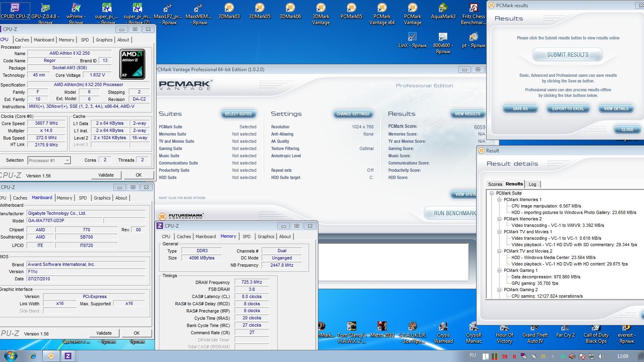Launch the wPrime desktop shortcut
The image size is (644, 362).
pyautogui.click(x=76, y=13)
